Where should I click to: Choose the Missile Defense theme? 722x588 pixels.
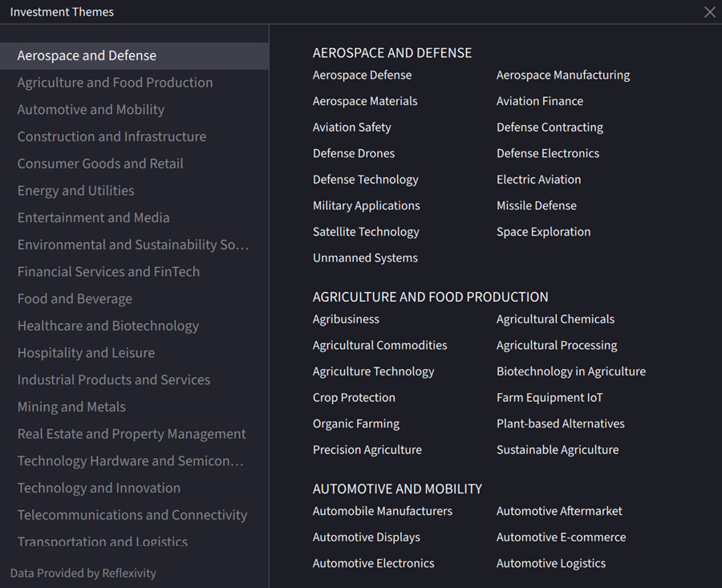point(536,205)
